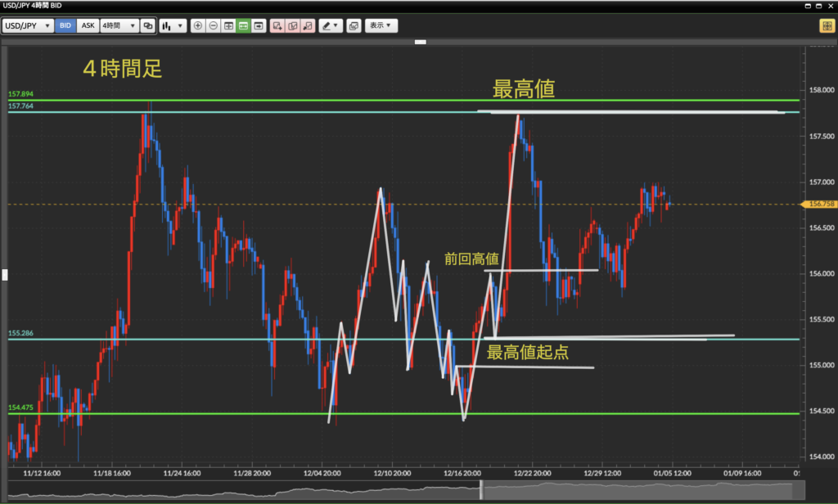Click the yellow crosshair button at top right

pyautogui.click(x=826, y=25)
